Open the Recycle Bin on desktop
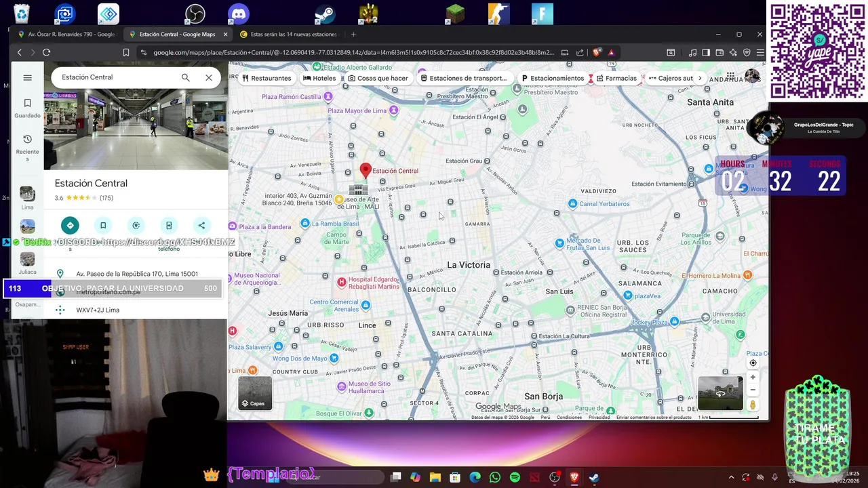Viewport: 868px width, 488px height. (x=22, y=14)
